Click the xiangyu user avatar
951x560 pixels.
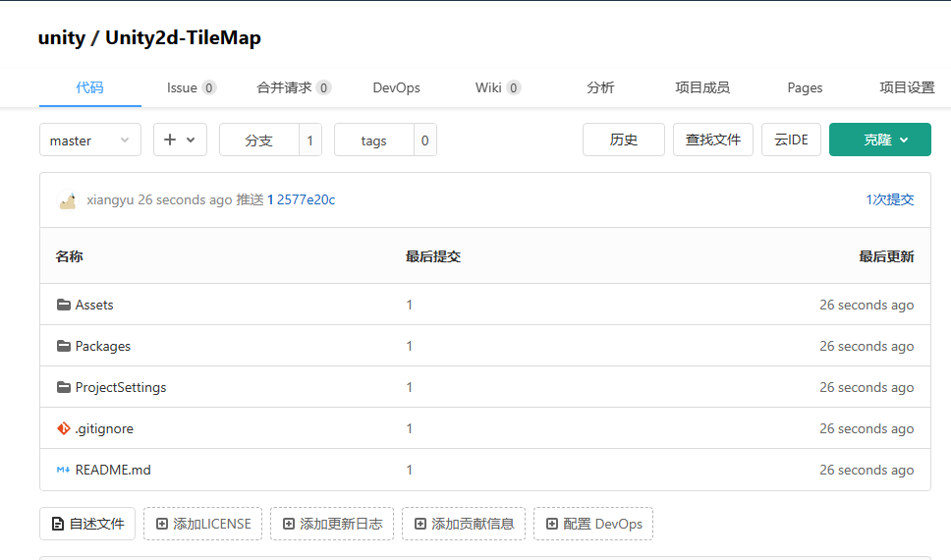point(68,199)
